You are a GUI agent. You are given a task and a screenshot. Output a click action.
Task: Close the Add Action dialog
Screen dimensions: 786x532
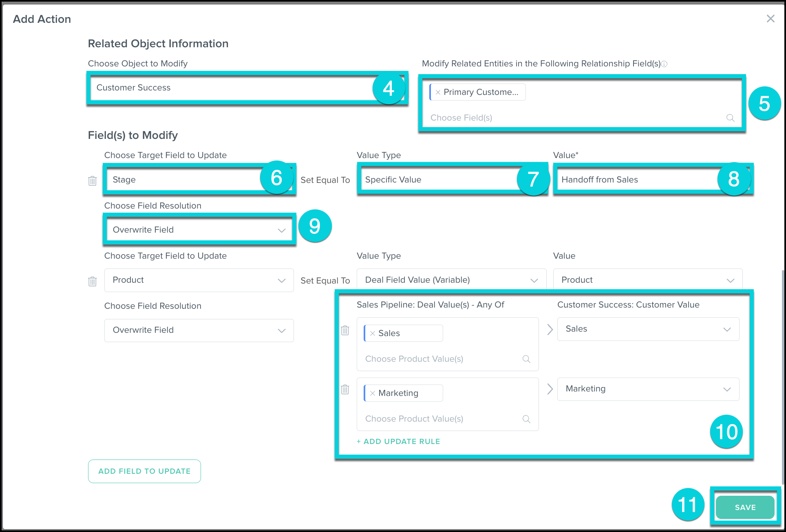tap(770, 19)
